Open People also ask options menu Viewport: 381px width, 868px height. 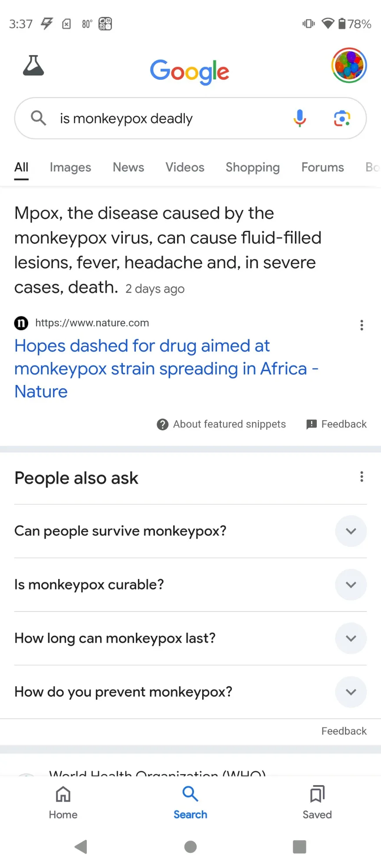[361, 477]
